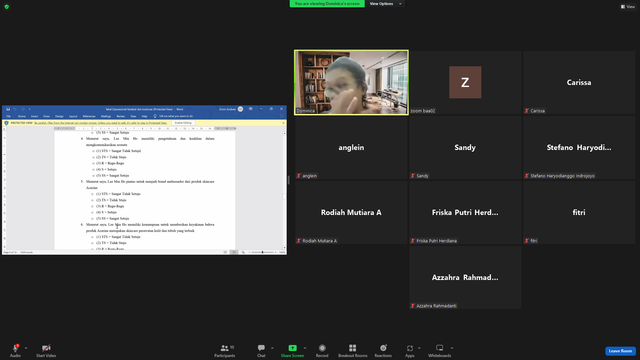The width and height of the screenshot is (640, 360).
Task: Open the Customize Quick Access Toolbar dropdown in Word
Action: coord(29,109)
